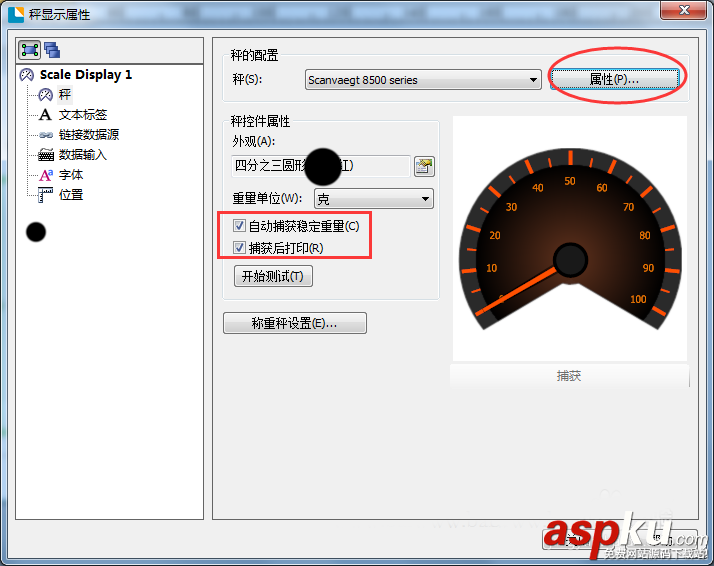Click the ruler icon beside 位置

pyautogui.click(x=45, y=195)
